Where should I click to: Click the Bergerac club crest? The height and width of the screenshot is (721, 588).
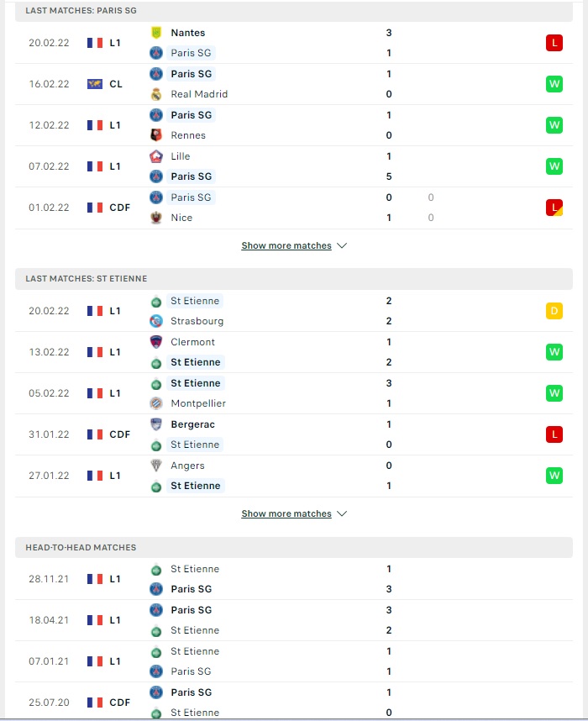[156, 424]
